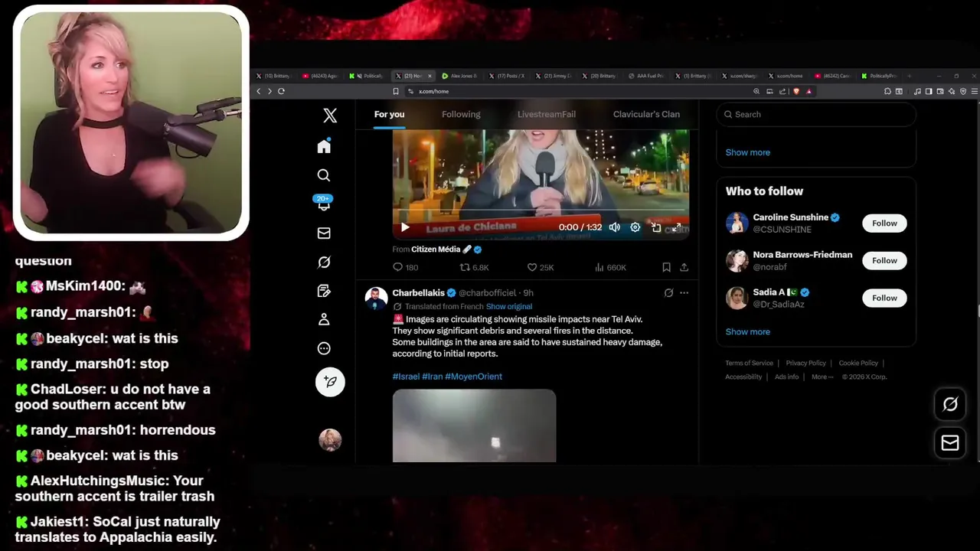This screenshot has width=980, height=551.
Task: Bookmark page icon in address bar
Action: (x=396, y=91)
